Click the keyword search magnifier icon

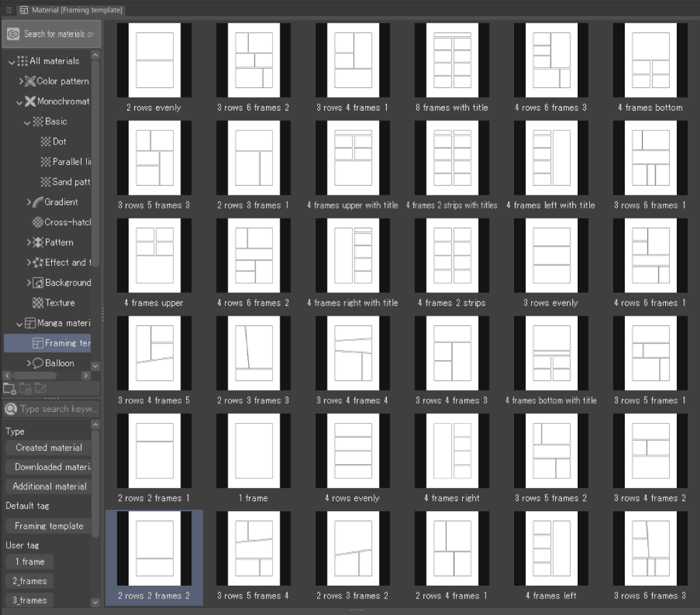(11, 409)
